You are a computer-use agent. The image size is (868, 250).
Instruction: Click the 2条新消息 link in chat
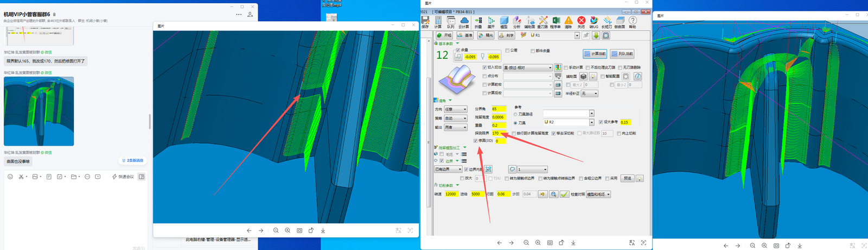coord(133,160)
